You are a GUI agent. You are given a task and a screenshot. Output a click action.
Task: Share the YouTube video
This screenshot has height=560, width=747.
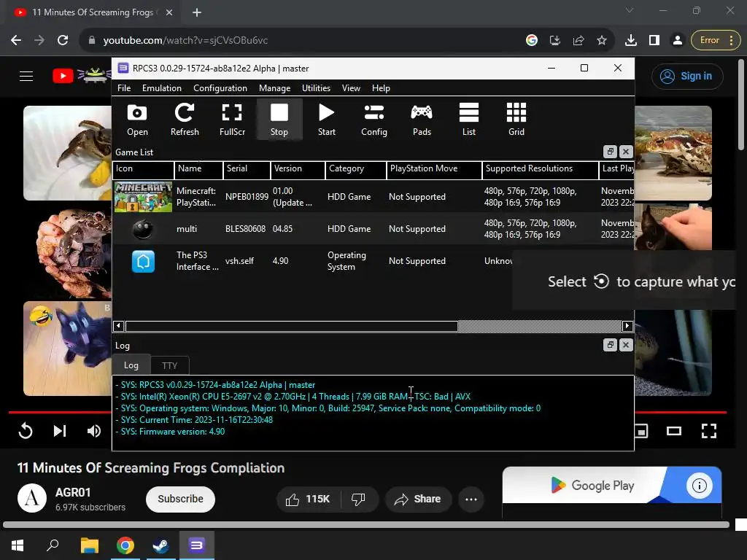tap(418, 499)
